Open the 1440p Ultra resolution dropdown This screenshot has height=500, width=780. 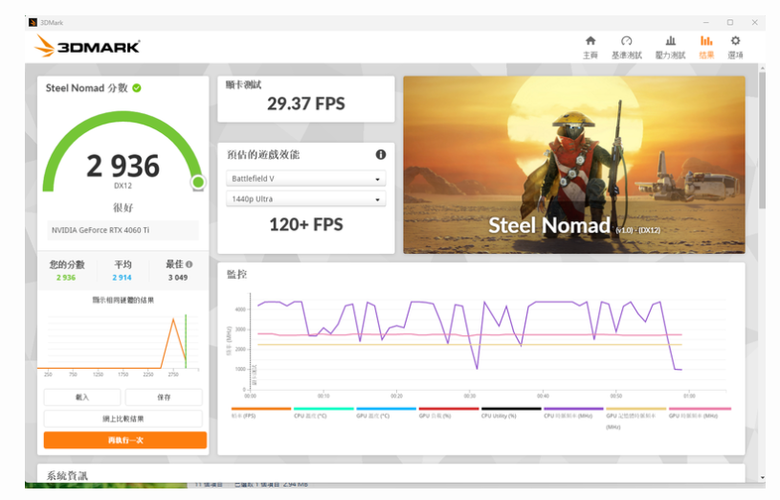(x=306, y=199)
